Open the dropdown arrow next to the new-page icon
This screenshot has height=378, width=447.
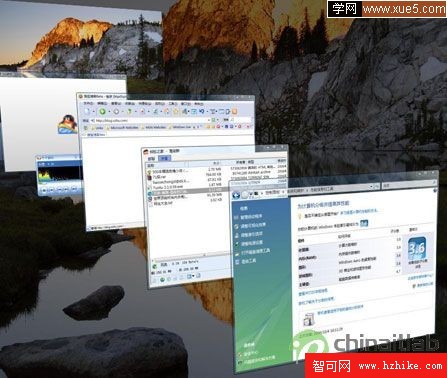point(93,112)
